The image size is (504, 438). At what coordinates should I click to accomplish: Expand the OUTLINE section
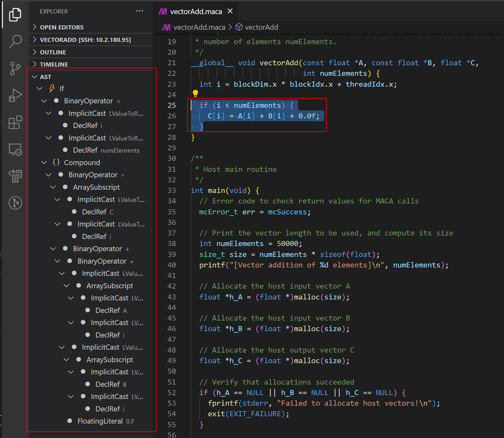[53, 52]
